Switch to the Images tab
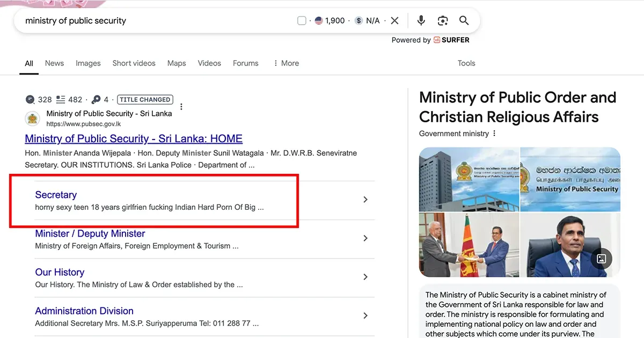Image resolution: width=644 pixels, height=338 pixels. pyautogui.click(x=88, y=63)
